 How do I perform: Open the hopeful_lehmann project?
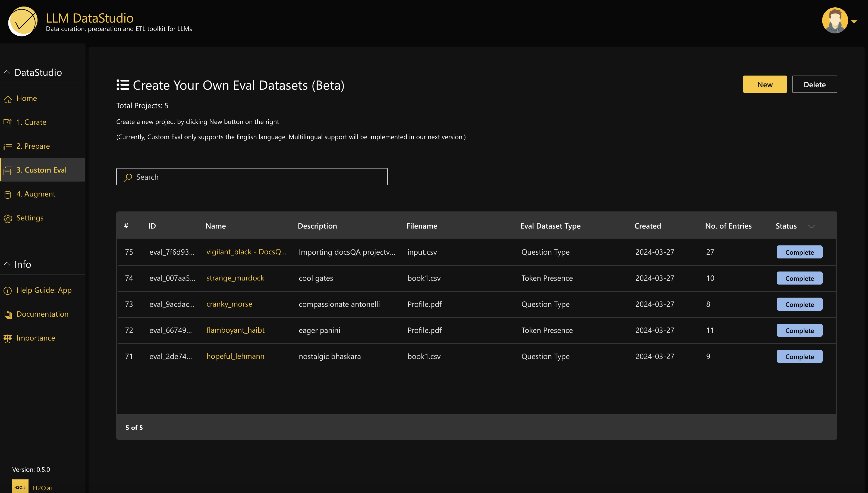click(x=235, y=356)
